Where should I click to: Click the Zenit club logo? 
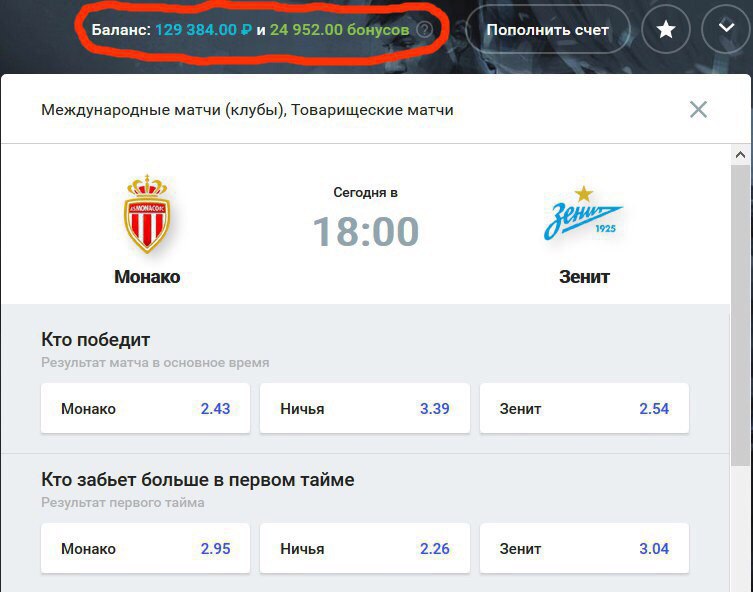pyautogui.click(x=583, y=213)
